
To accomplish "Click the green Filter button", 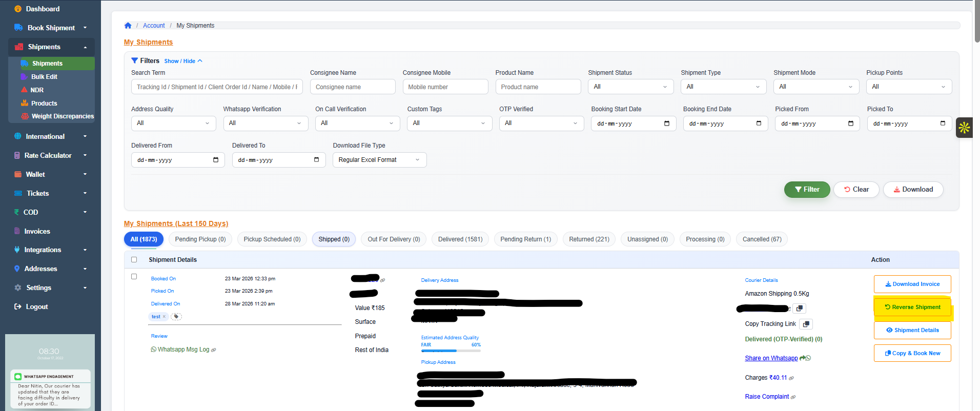I will pos(807,190).
